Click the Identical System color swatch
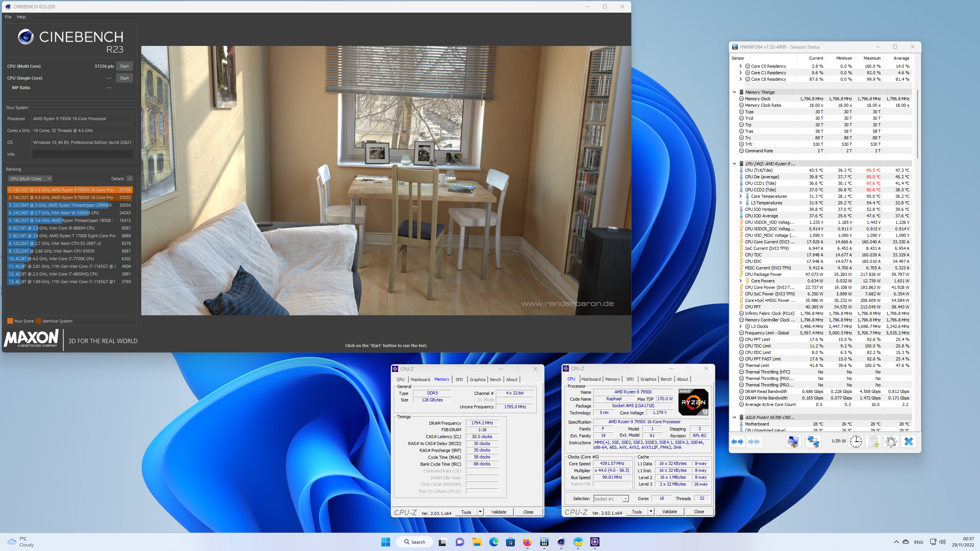This screenshot has width=980, height=551. pyautogui.click(x=38, y=321)
